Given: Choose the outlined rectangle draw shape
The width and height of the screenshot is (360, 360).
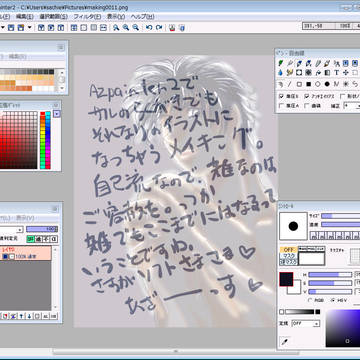Looking at the screenshot, I should (x=299, y=84).
